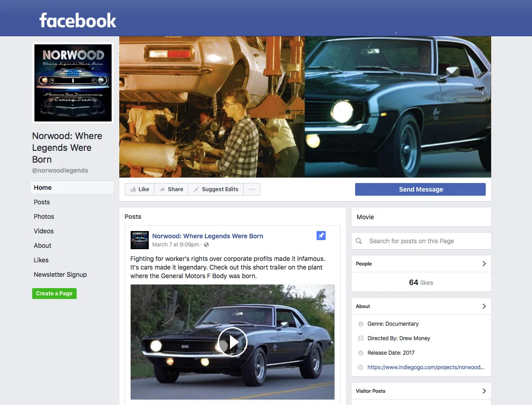This screenshot has width=532, height=405.
Task: Open the post author's small avatar
Action: [x=139, y=240]
